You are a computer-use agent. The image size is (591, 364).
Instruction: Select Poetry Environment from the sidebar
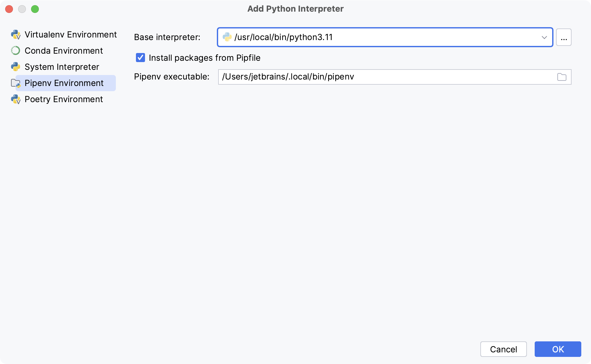click(x=63, y=99)
